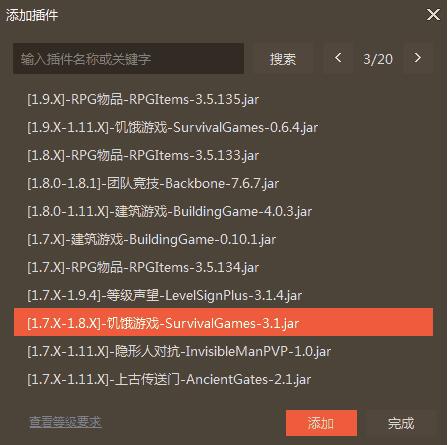The image size is (448, 445).
Task: Select AncientGates-2.1.jar plugin
Action: coord(223,379)
